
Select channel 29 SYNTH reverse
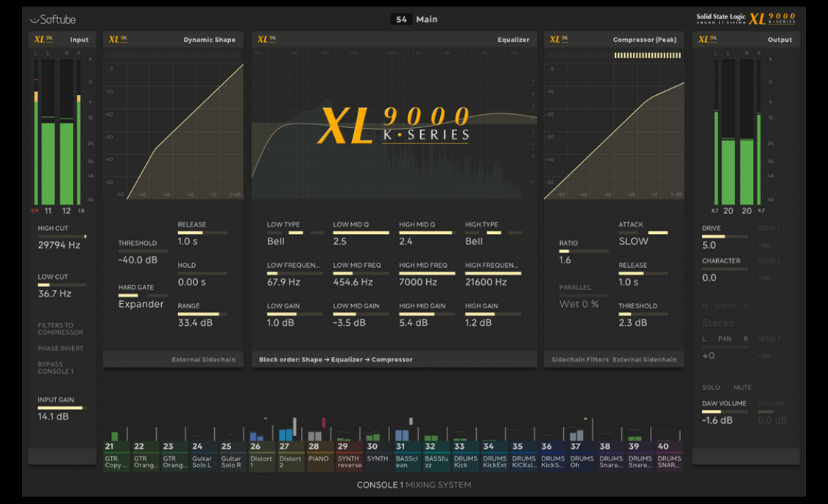(x=349, y=455)
